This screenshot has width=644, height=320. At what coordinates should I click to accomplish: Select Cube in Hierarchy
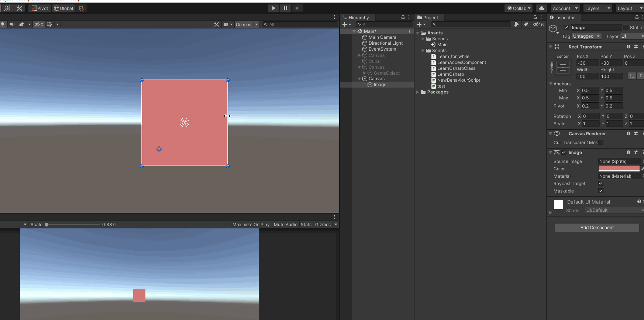(x=374, y=61)
